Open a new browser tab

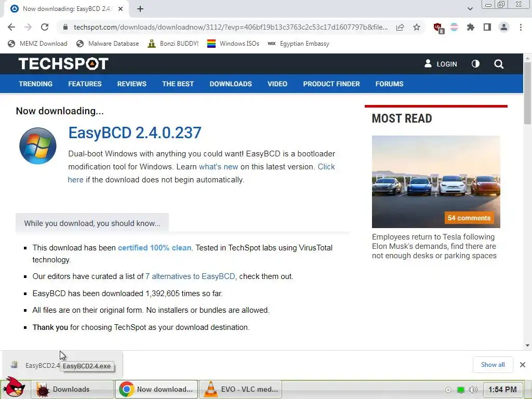[x=140, y=9]
